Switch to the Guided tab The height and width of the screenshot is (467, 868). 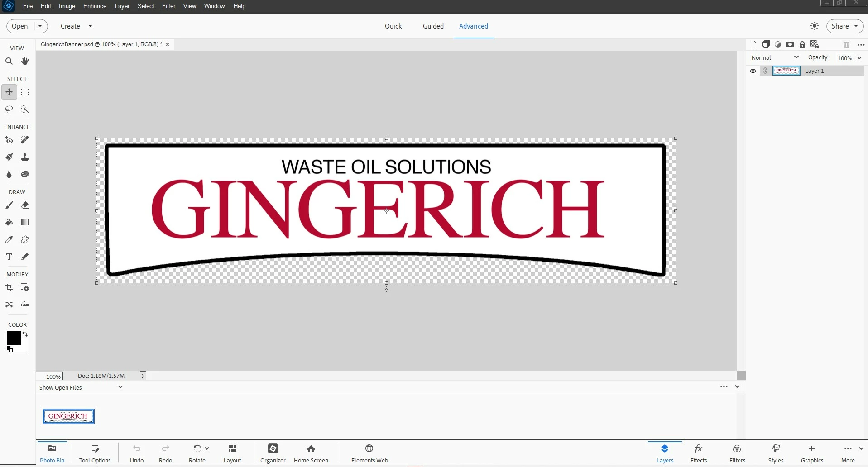(x=433, y=26)
